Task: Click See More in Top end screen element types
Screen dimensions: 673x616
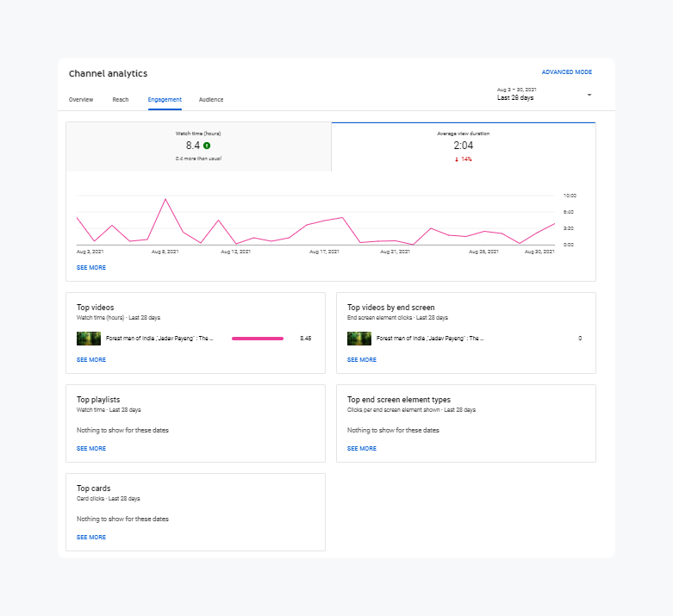Action: pyautogui.click(x=362, y=449)
